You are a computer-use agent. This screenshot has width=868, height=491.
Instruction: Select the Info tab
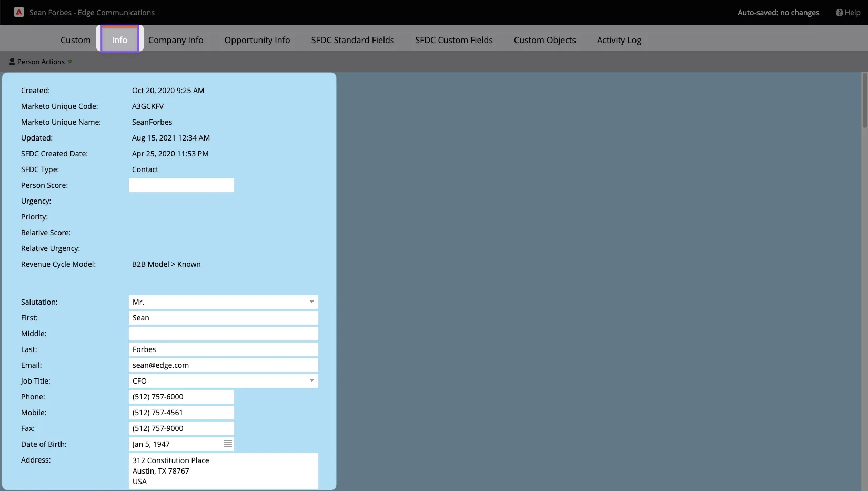[119, 40]
